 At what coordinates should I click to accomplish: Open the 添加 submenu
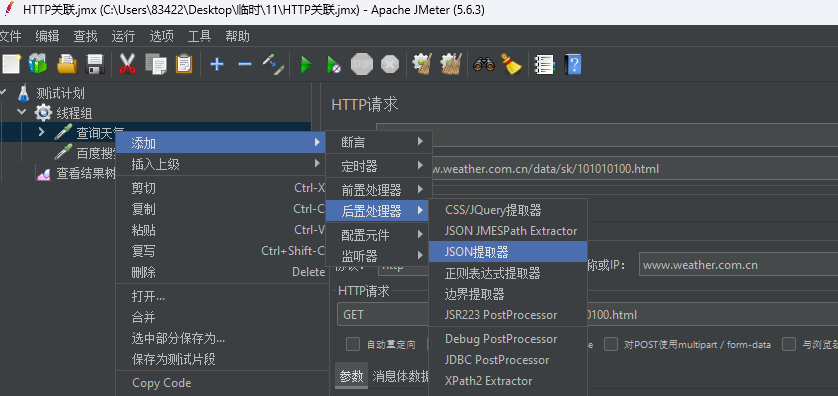(x=221, y=143)
